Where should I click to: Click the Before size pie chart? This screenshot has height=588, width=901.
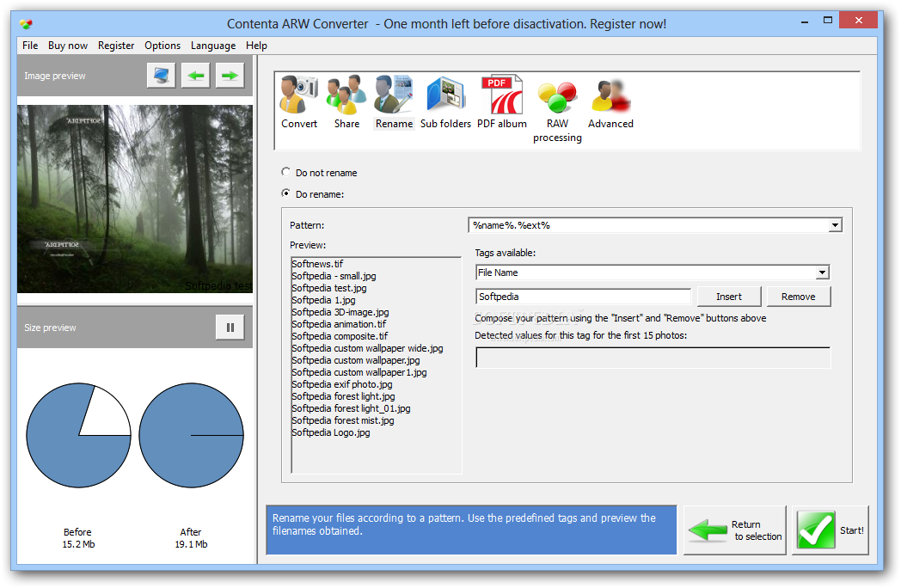point(79,435)
